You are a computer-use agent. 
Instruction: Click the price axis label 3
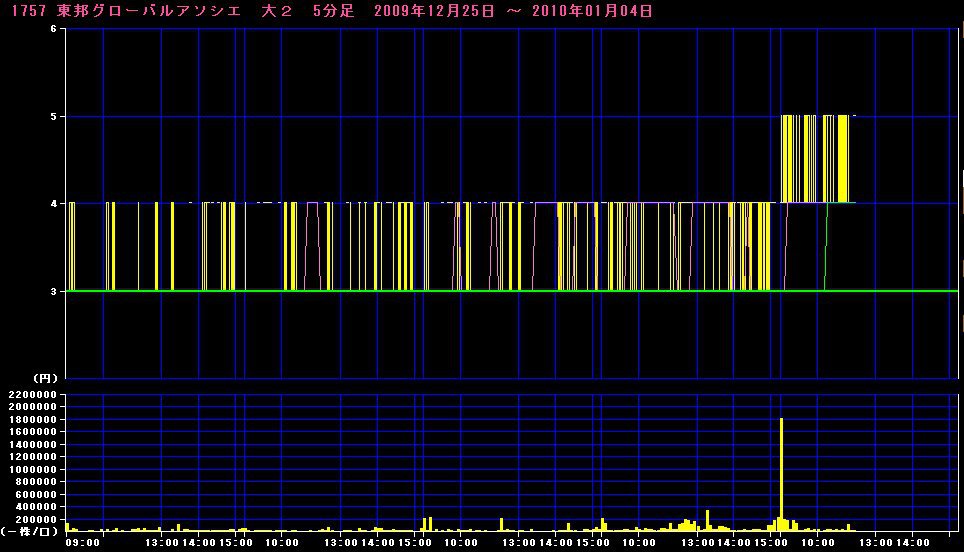point(52,291)
